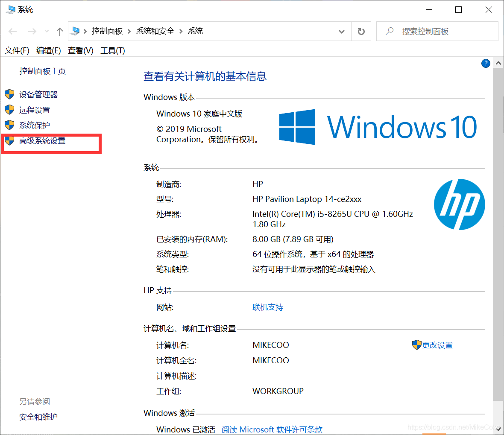The image size is (504, 435).
Task: Go to 控制面板主页
Action: [x=42, y=71]
